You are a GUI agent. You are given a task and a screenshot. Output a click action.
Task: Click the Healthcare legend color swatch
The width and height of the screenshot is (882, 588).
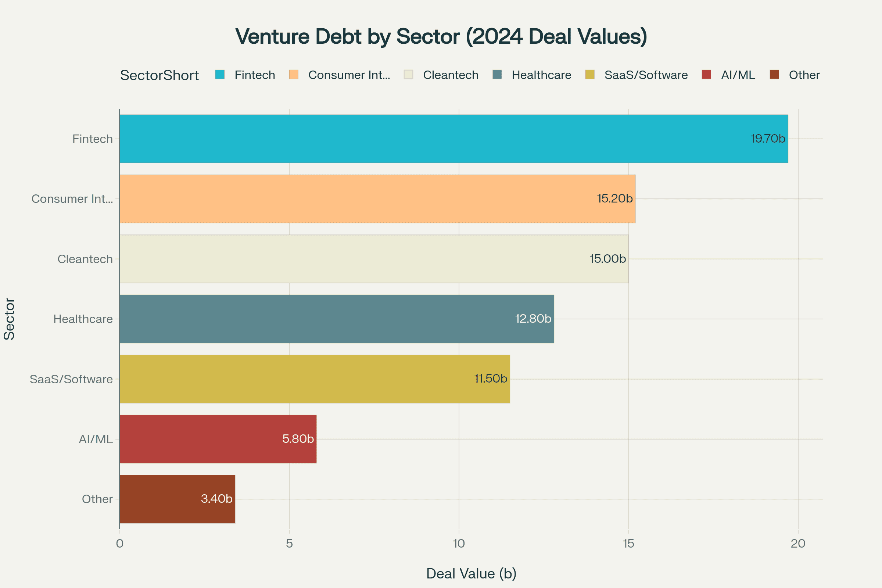[497, 75]
